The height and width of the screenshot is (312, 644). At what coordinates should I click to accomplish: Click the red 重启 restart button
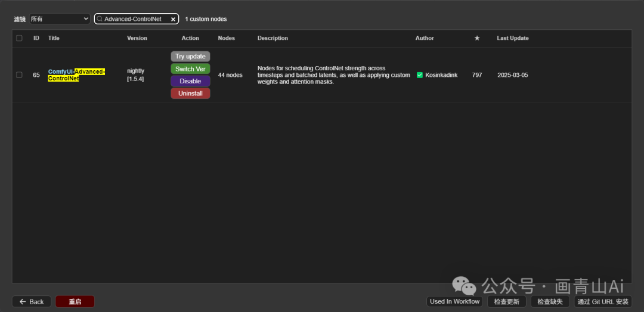coord(75,302)
